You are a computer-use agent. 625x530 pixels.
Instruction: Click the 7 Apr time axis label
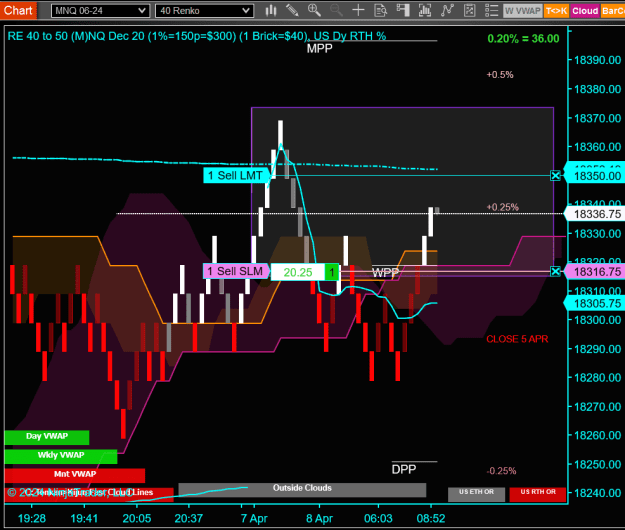pyautogui.click(x=254, y=518)
